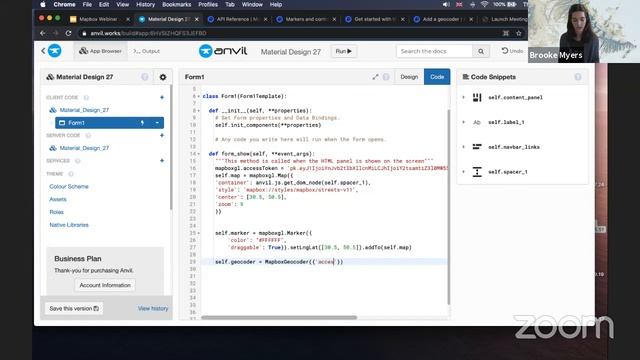Collapse the form_show method fold arrow

point(199,154)
